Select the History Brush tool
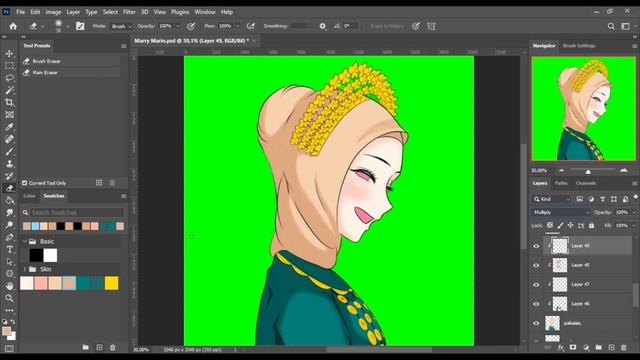This screenshot has width=640, height=360. click(9, 176)
